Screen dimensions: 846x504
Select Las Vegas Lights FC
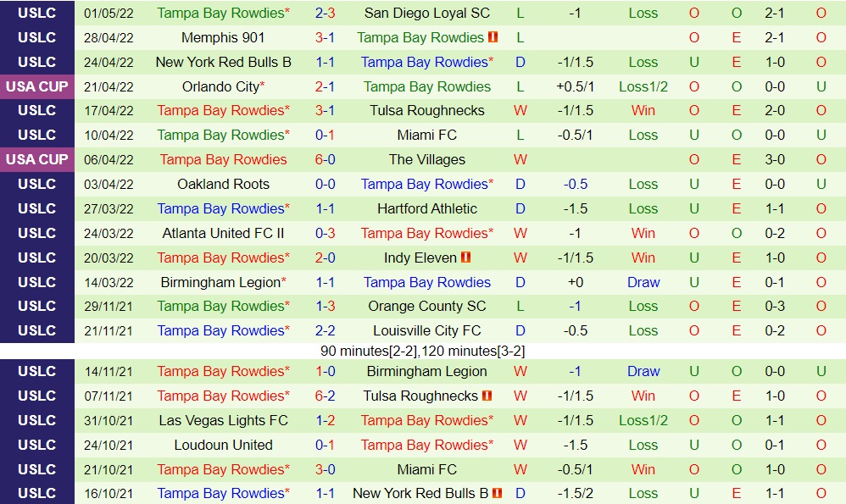coord(223,420)
